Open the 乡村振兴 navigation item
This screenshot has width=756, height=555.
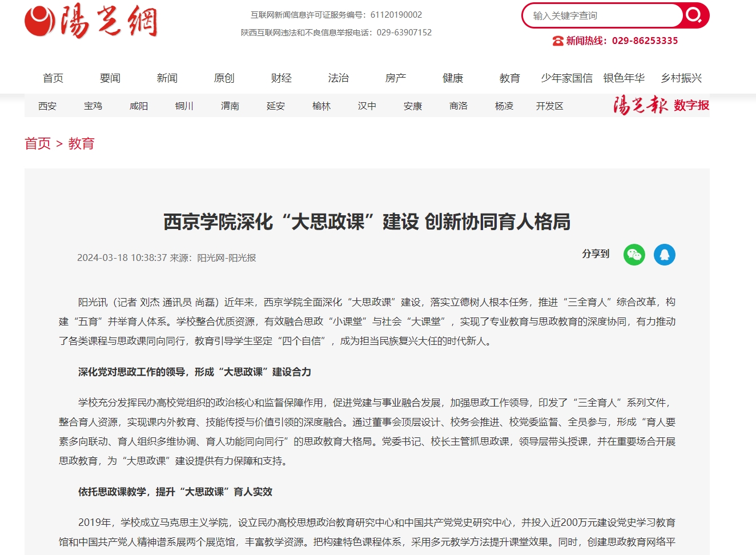tap(681, 78)
